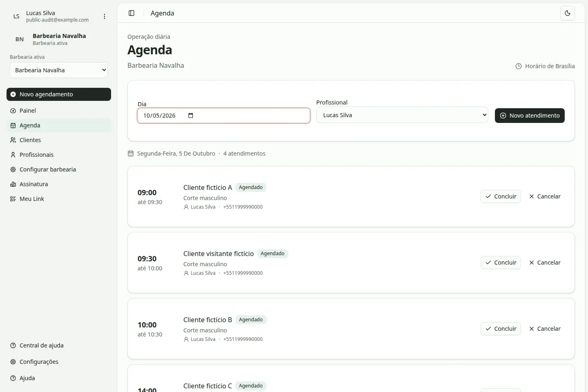Image resolution: width=588 pixels, height=392 pixels.
Task: Open Assinatura in the sidebar
Action: click(x=59, y=184)
